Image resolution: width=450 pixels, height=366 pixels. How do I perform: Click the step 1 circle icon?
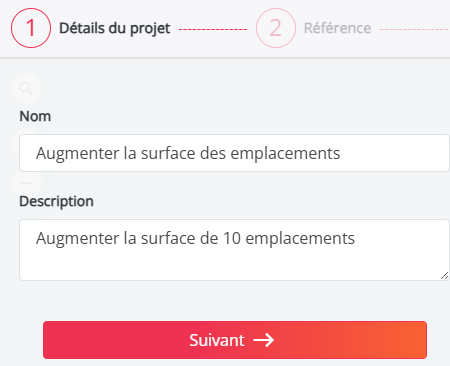31,28
